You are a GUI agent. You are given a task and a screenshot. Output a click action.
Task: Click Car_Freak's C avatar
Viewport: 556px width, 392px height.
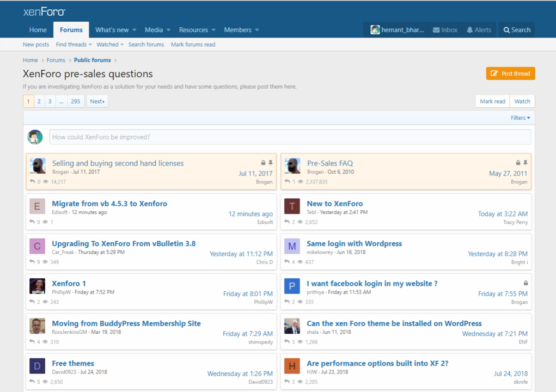37,246
